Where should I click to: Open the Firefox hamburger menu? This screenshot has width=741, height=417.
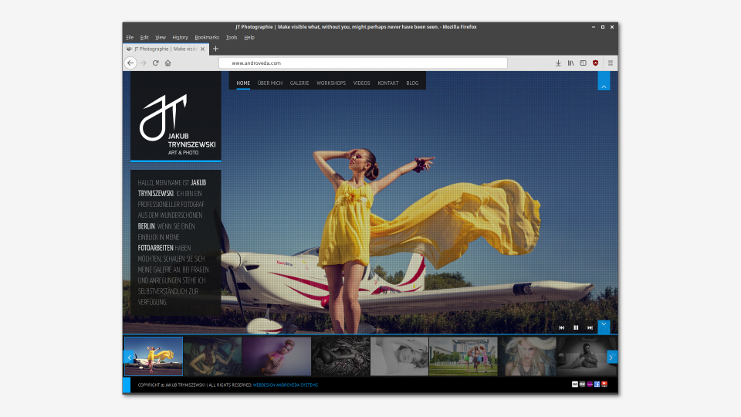point(611,63)
